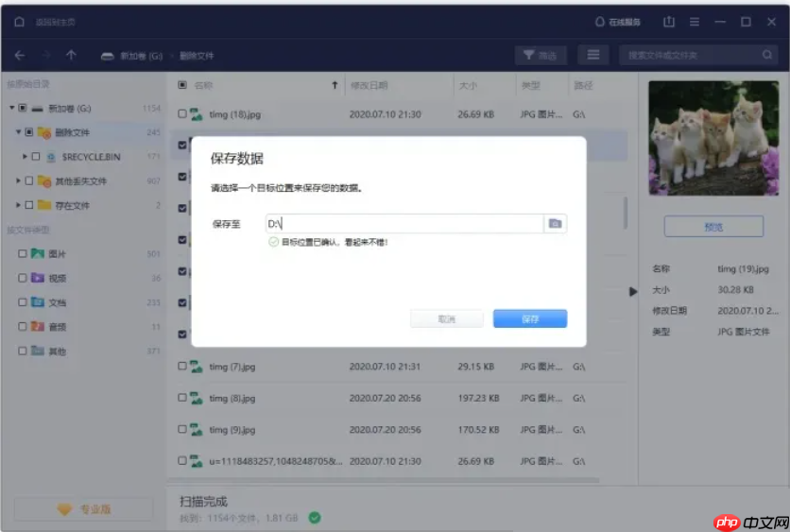Viewport: 790px width, 532px height.
Task: Expand the 存在文件 node
Action: click(18, 205)
